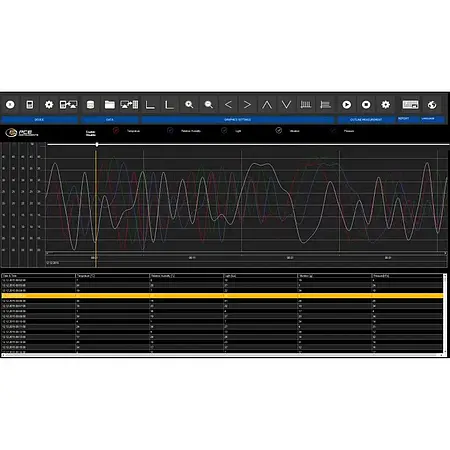Open the globe language icon
450x450 pixels.
432,105
